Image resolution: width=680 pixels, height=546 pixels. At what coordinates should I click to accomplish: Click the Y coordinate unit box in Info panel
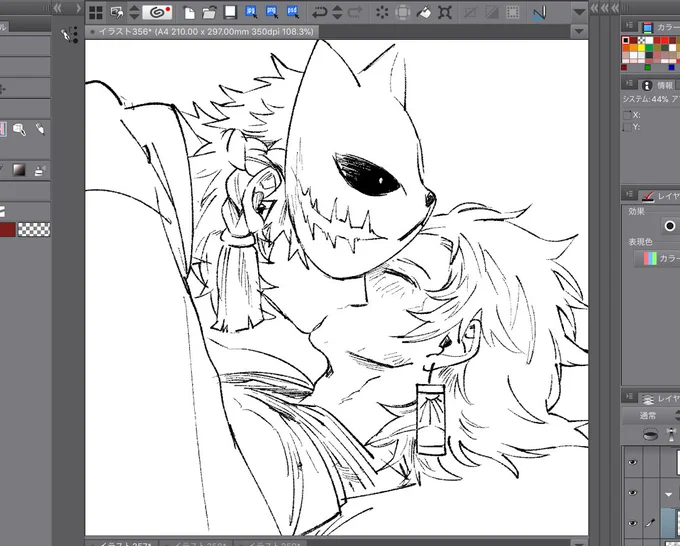point(627,127)
